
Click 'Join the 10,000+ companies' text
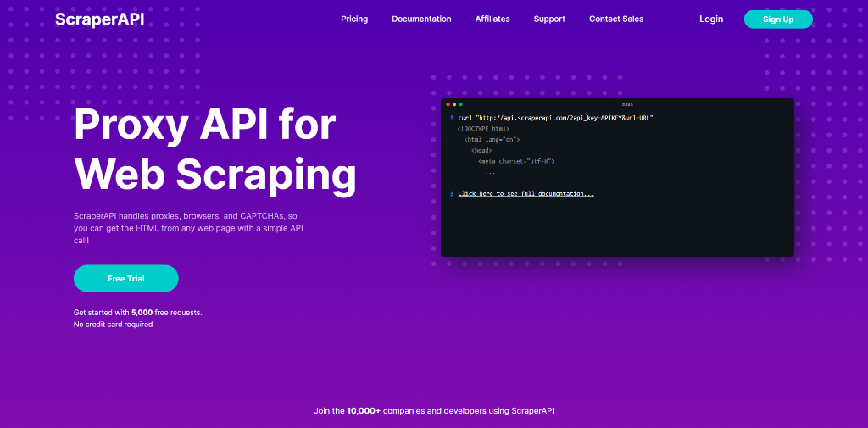[x=434, y=411]
